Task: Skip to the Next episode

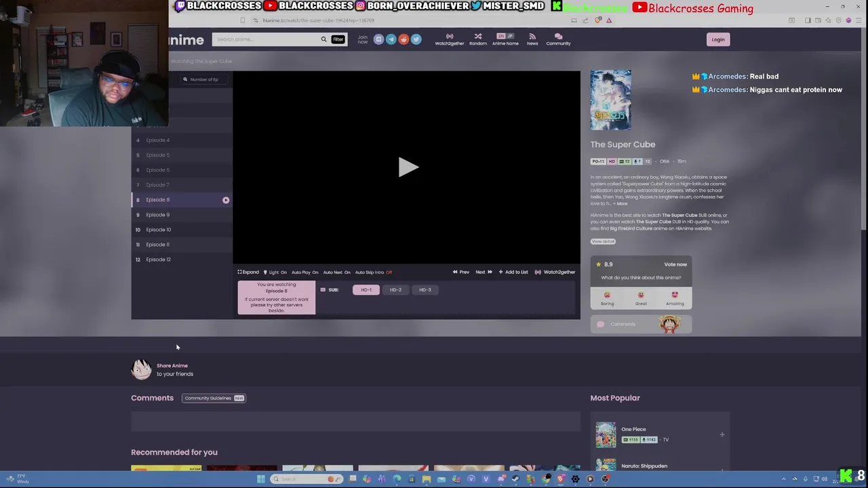Action: pyautogui.click(x=484, y=272)
